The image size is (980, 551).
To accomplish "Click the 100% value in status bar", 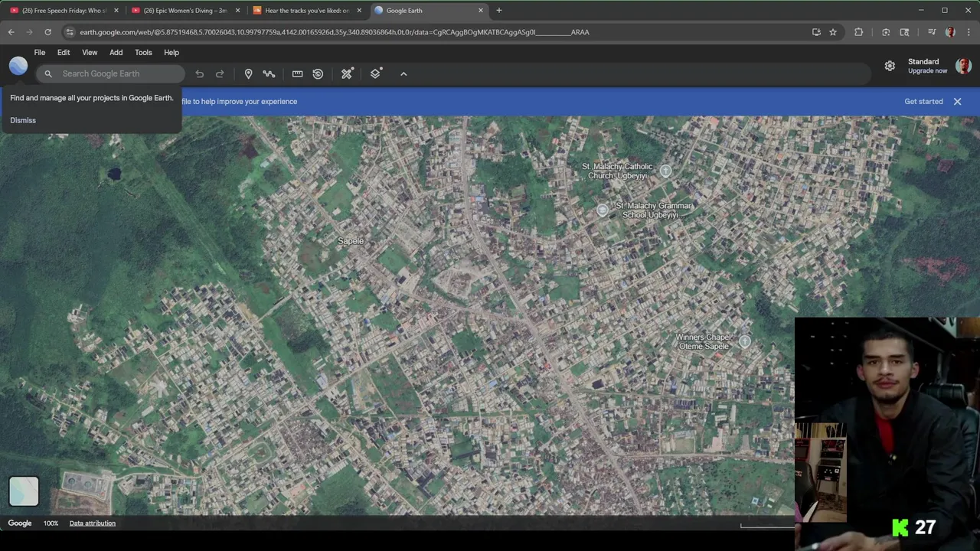I will (x=51, y=523).
